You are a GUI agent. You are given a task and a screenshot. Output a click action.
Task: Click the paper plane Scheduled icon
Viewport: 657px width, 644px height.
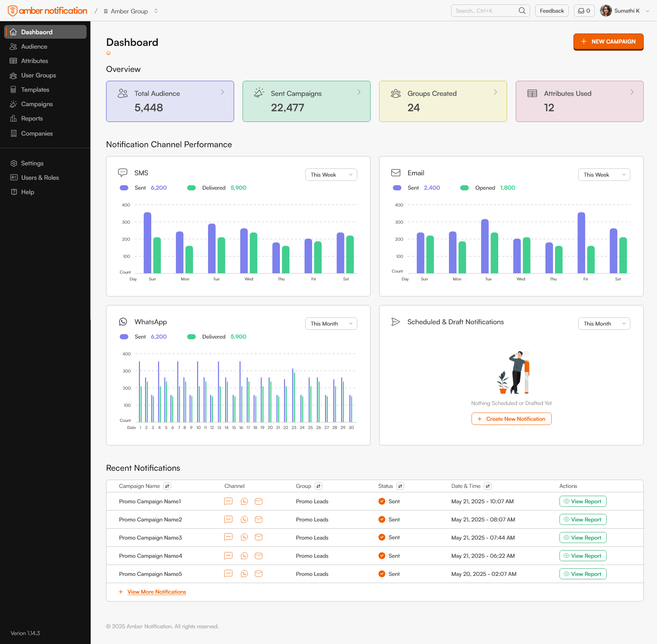pyautogui.click(x=396, y=321)
